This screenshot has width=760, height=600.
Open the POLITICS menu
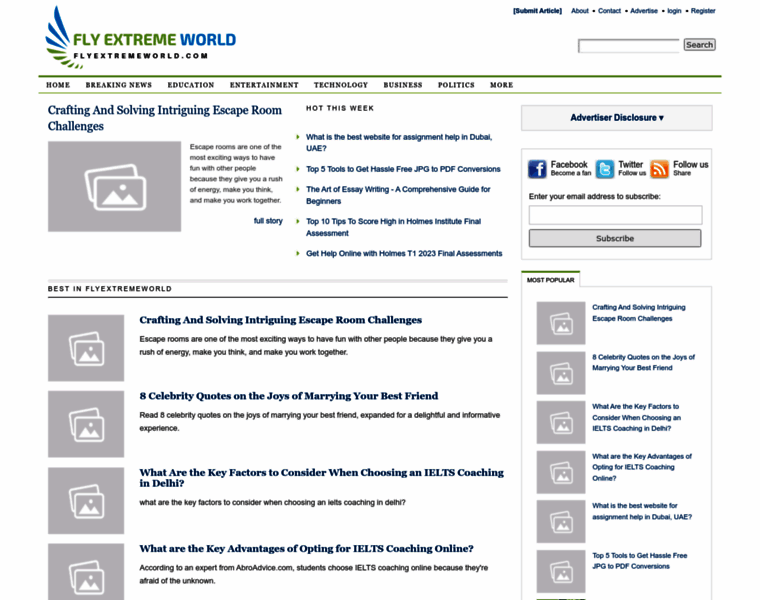tap(456, 85)
